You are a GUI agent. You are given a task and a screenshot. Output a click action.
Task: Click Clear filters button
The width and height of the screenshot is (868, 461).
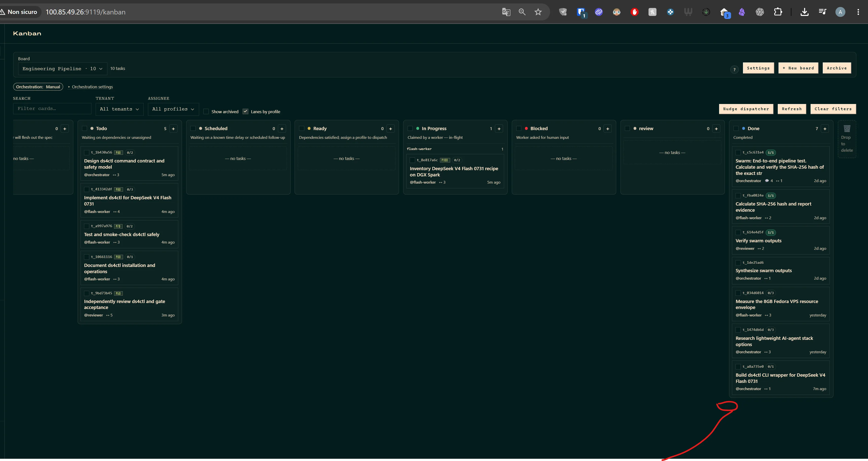[833, 109]
